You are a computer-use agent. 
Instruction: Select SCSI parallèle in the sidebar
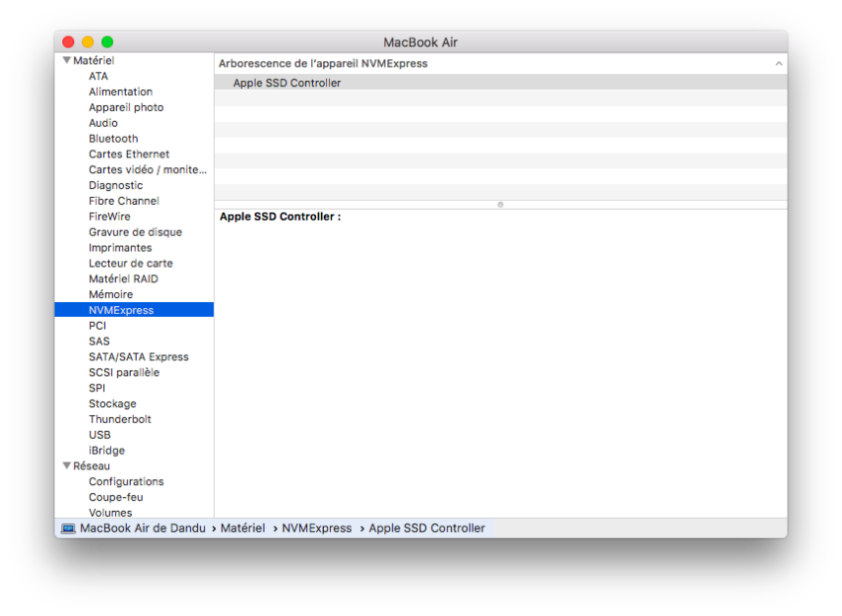click(124, 372)
